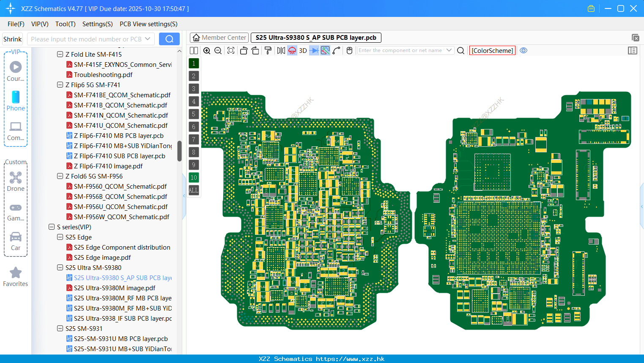The height and width of the screenshot is (363, 644).
Task: Open the Member Center
Action: coord(219,37)
